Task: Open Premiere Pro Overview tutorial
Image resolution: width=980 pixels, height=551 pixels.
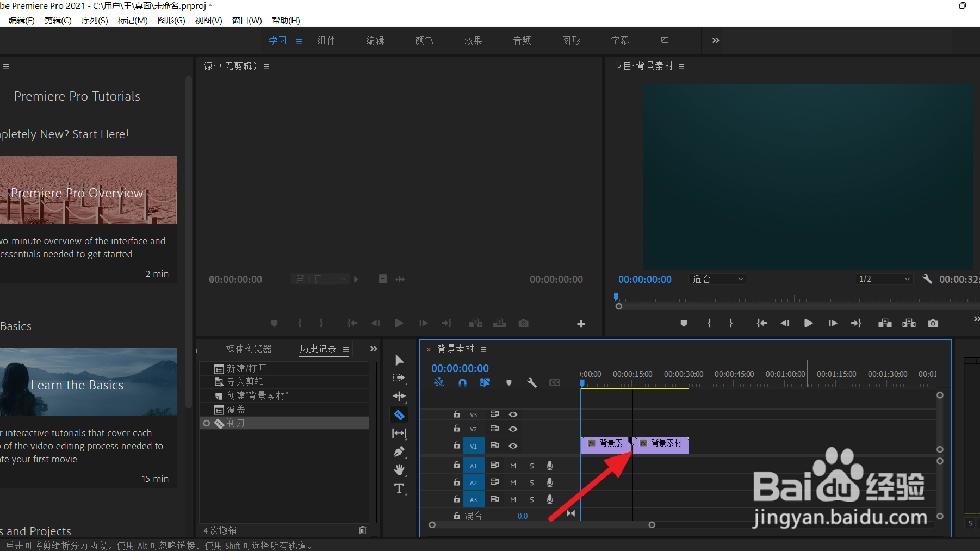Action: click(89, 190)
